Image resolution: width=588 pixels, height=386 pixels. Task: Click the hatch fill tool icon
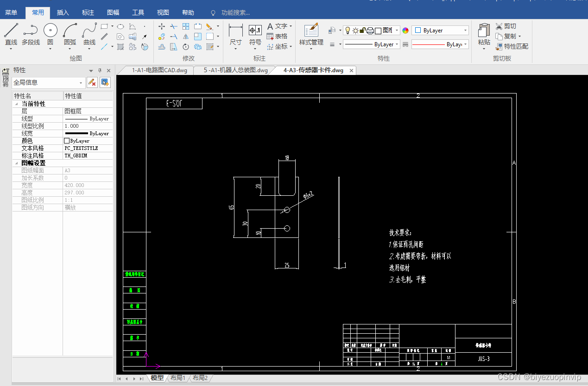click(x=120, y=47)
